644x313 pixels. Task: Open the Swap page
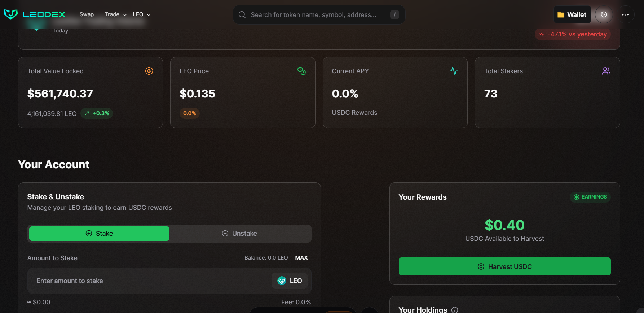pyautogui.click(x=87, y=14)
